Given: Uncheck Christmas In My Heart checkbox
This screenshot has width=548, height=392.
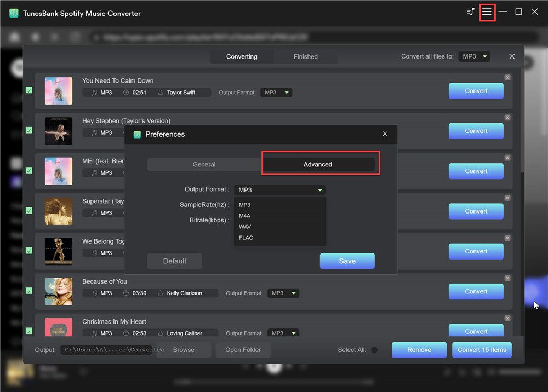Looking at the screenshot, I should [29, 331].
